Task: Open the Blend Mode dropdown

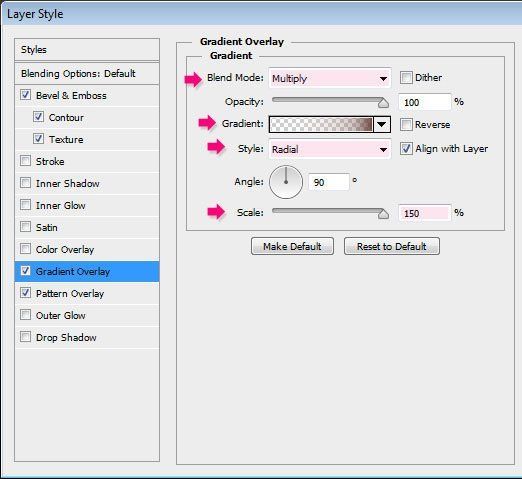Action: point(329,78)
